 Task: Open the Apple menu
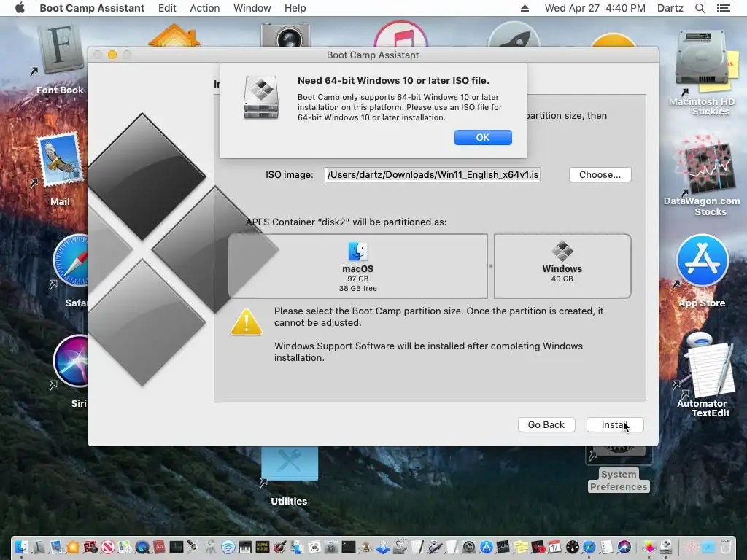pos(20,8)
